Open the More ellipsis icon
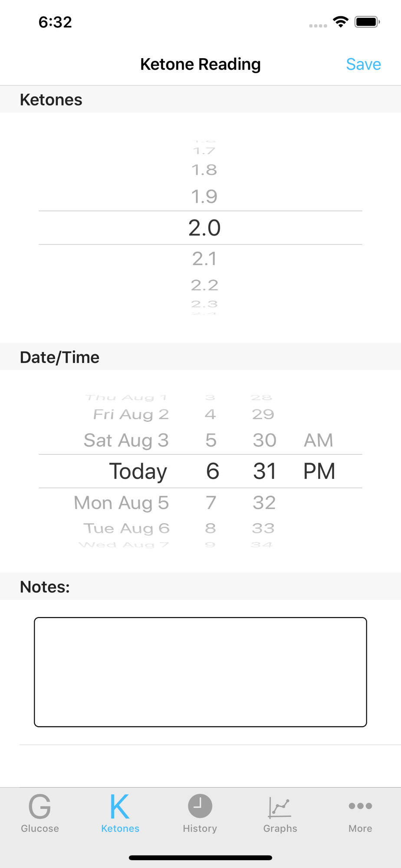401x868 pixels. click(x=360, y=806)
